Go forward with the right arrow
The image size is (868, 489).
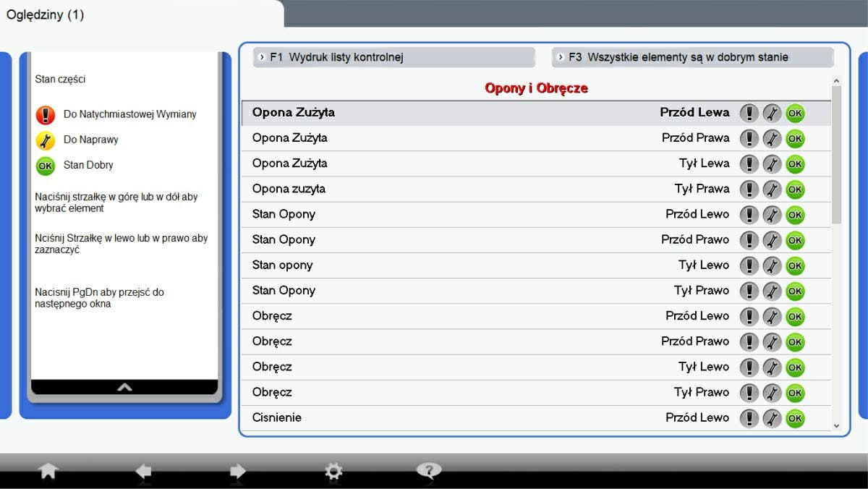pyautogui.click(x=238, y=472)
